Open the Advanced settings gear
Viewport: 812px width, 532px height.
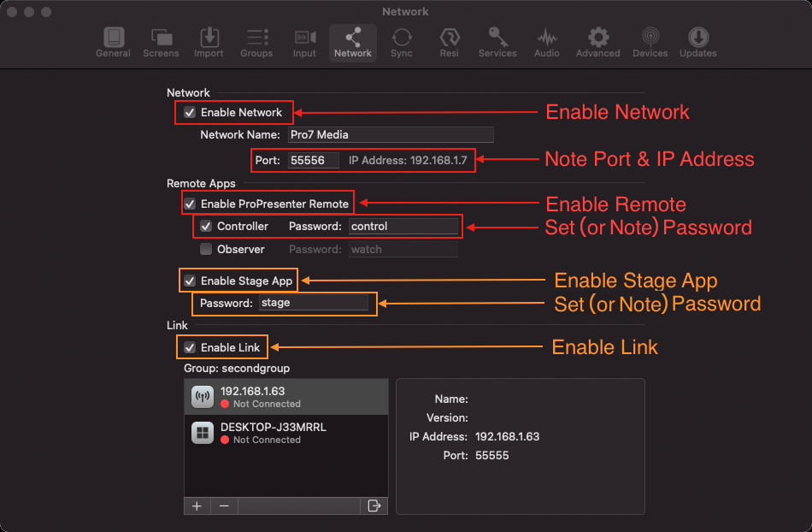(598, 43)
